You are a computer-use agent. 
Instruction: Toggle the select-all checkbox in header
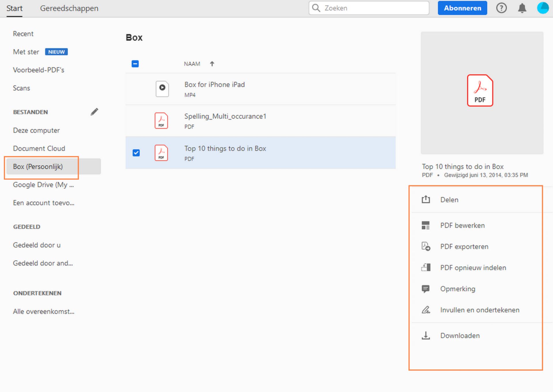coord(135,64)
